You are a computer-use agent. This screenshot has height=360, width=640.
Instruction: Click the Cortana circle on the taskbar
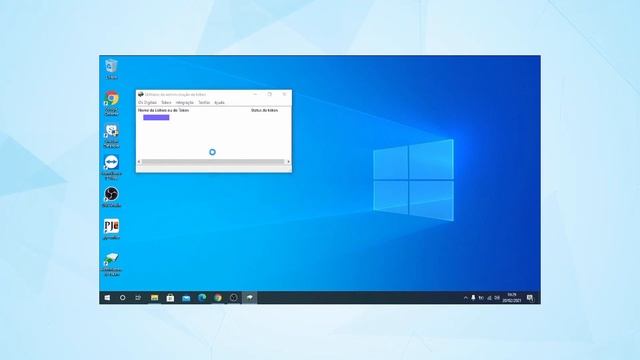pyautogui.click(x=122, y=298)
